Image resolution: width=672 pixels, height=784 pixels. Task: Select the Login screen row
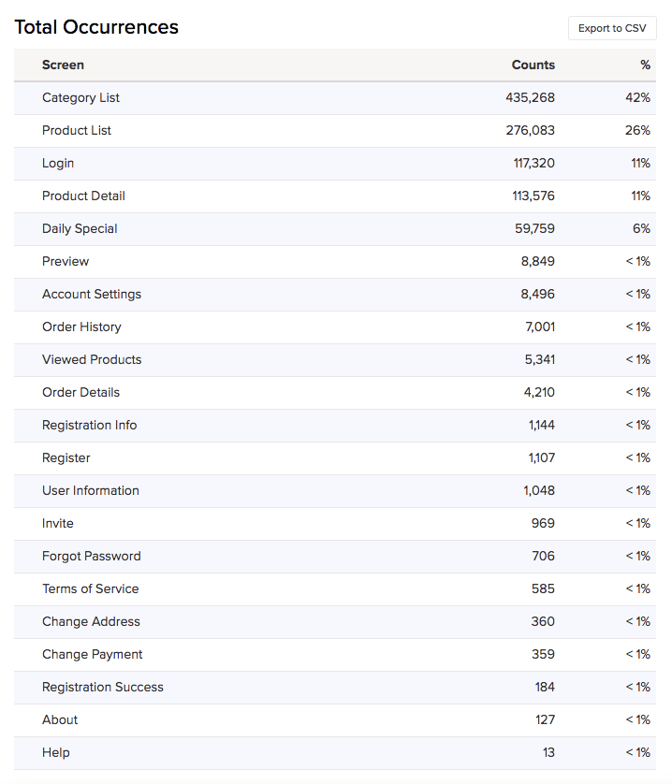pos(58,163)
